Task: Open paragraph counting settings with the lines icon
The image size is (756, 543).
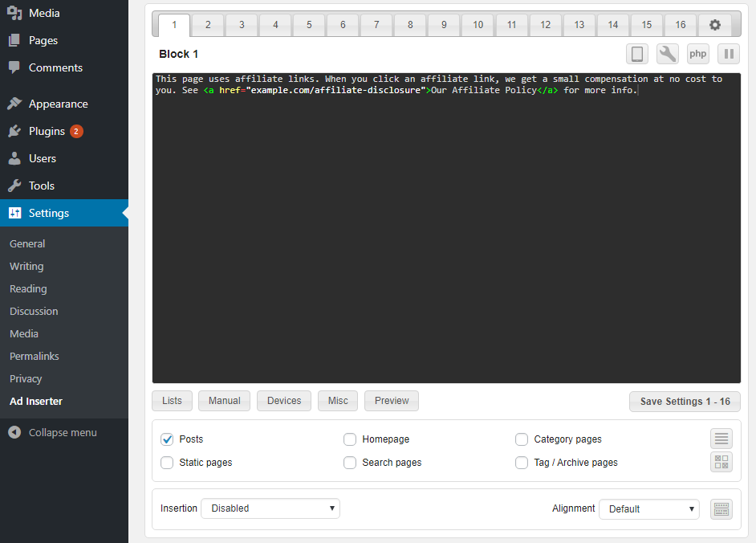Action: point(721,439)
